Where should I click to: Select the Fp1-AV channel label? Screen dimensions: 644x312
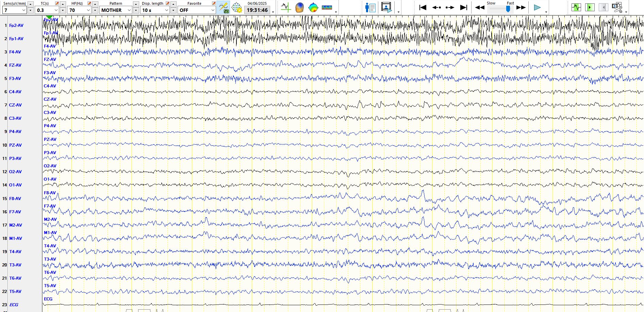pos(16,39)
